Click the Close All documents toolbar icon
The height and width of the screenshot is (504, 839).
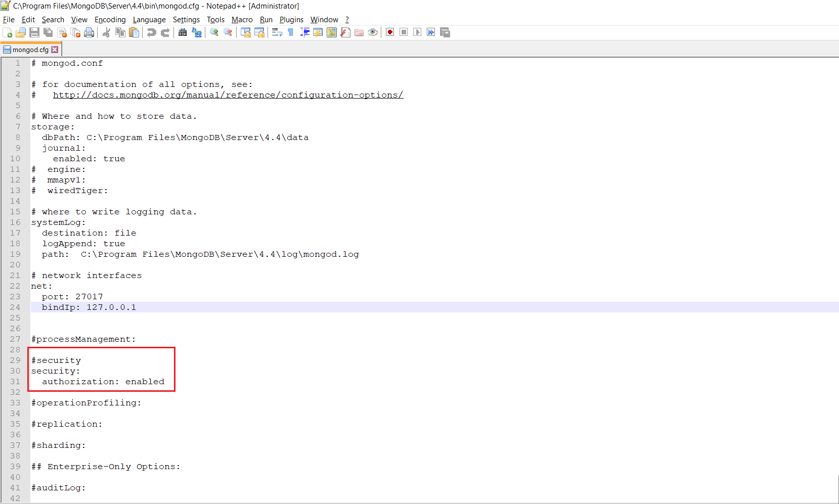point(76,32)
